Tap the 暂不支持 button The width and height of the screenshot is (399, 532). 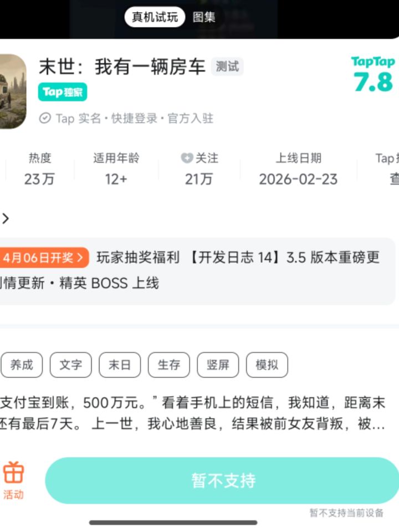(x=222, y=480)
